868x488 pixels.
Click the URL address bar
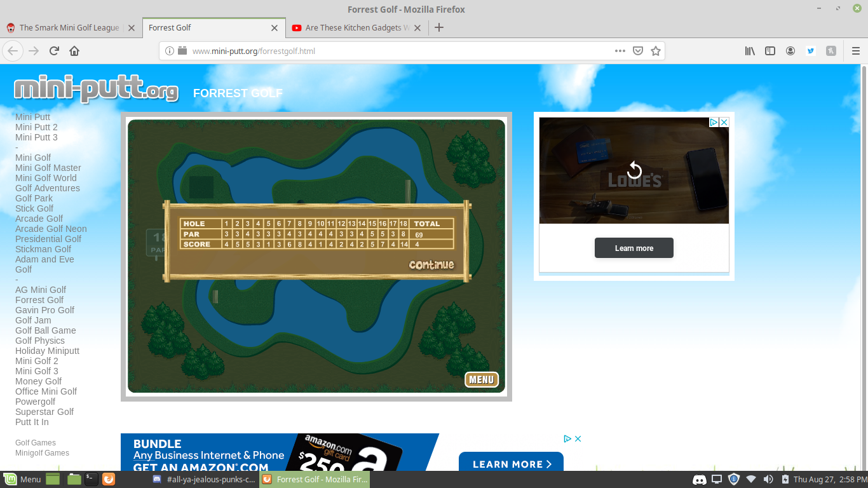(x=394, y=51)
